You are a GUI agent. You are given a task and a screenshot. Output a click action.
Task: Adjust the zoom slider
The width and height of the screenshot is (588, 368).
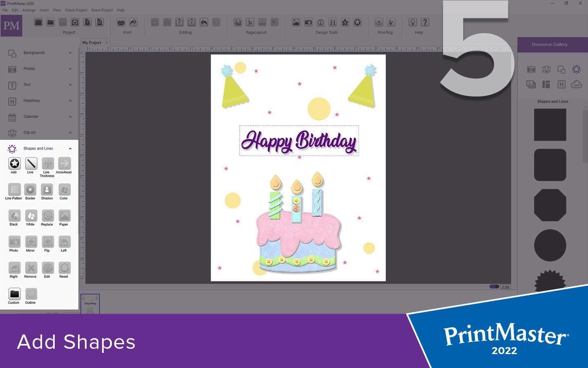click(494, 286)
